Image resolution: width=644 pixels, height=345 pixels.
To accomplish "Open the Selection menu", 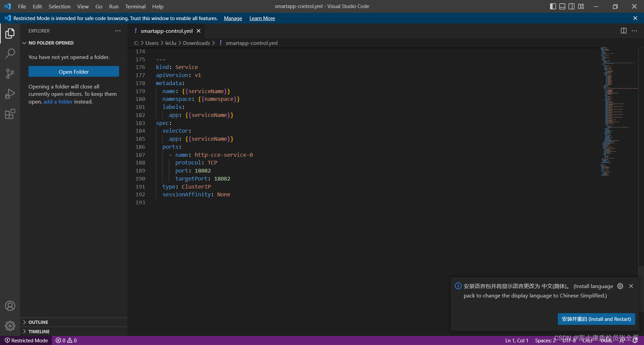I will click(59, 6).
